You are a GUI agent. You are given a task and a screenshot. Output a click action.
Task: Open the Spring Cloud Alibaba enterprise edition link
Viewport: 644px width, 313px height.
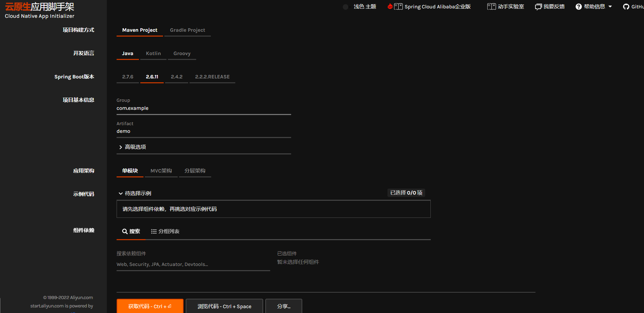pos(437,7)
